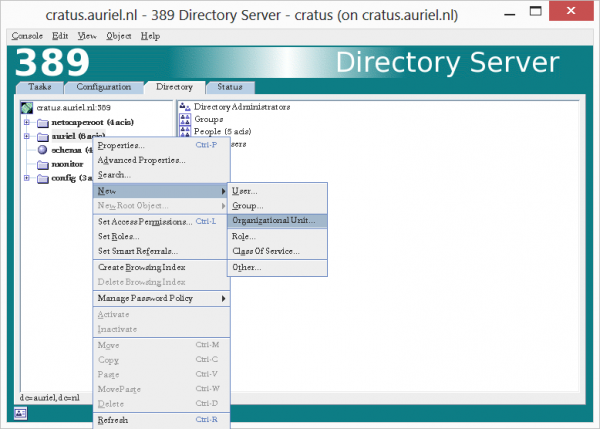The height and width of the screenshot is (429, 600).
Task: Click the monitor folder icon
Action: 43,164
